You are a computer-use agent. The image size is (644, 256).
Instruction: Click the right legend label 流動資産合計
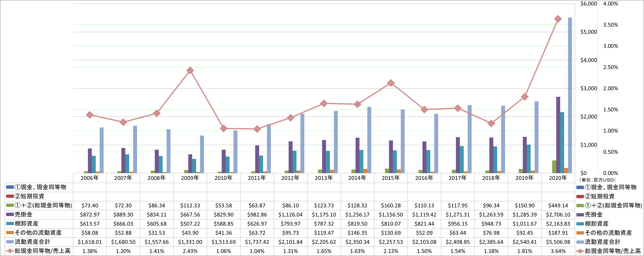603,242
